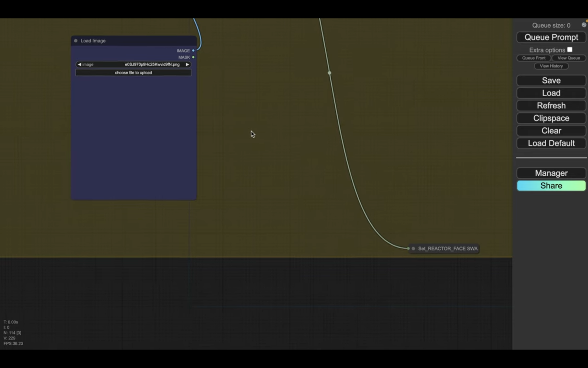Click the Set_REACTOR_FACE SWA node collapse dot
Screen dimensions: 588x368
(413, 249)
